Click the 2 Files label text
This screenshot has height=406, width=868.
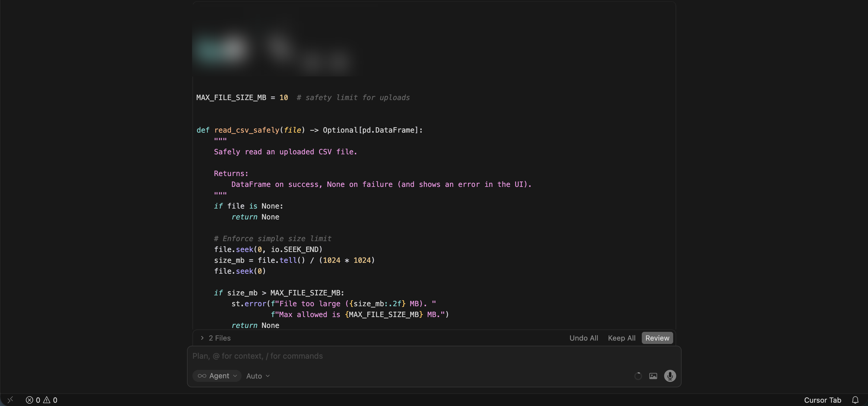(220, 338)
